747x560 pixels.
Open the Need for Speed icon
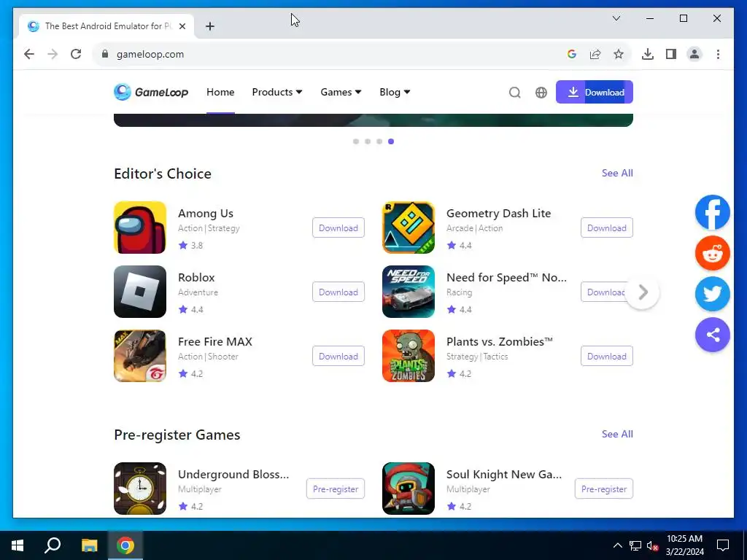(409, 292)
